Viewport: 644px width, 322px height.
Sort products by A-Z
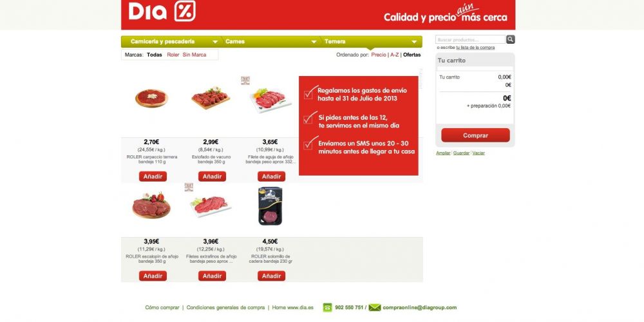pyautogui.click(x=394, y=55)
